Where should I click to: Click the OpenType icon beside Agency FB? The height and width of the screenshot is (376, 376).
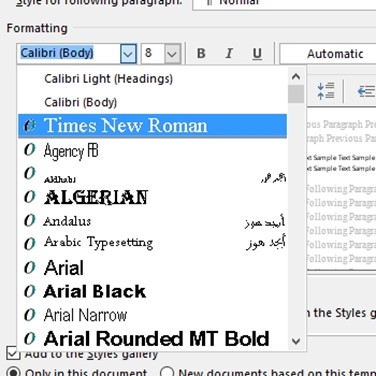click(x=30, y=150)
